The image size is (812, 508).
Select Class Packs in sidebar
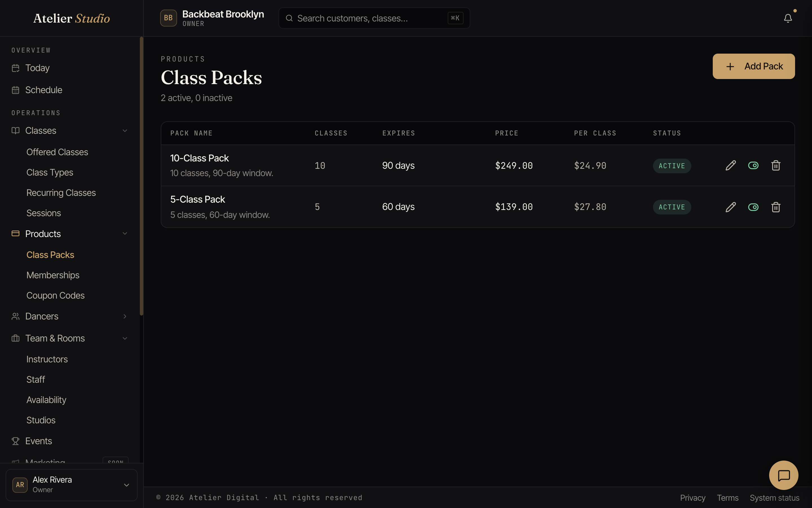(x=50, y=255)
